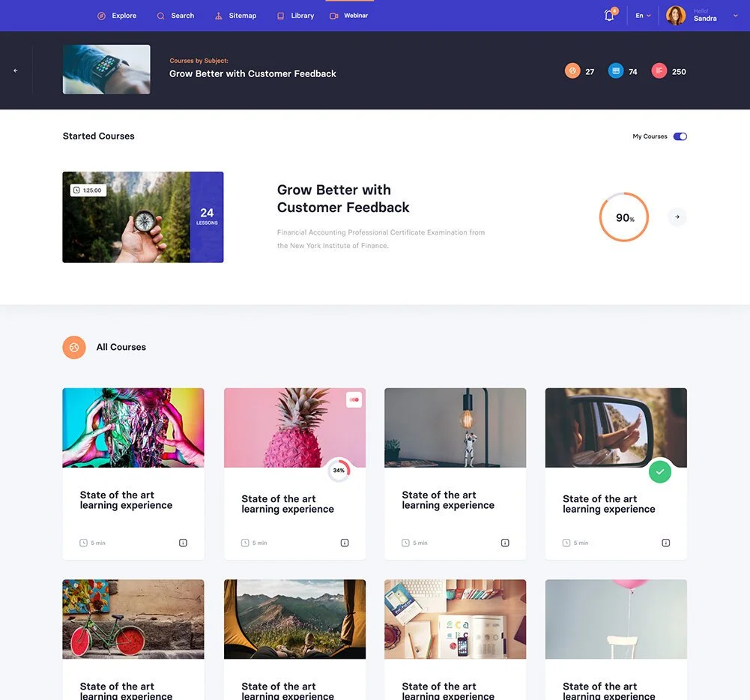Click the Grow Better with Customer Feedback heading
The width and height of the screenshot is (750, 700).
point(343,199)
